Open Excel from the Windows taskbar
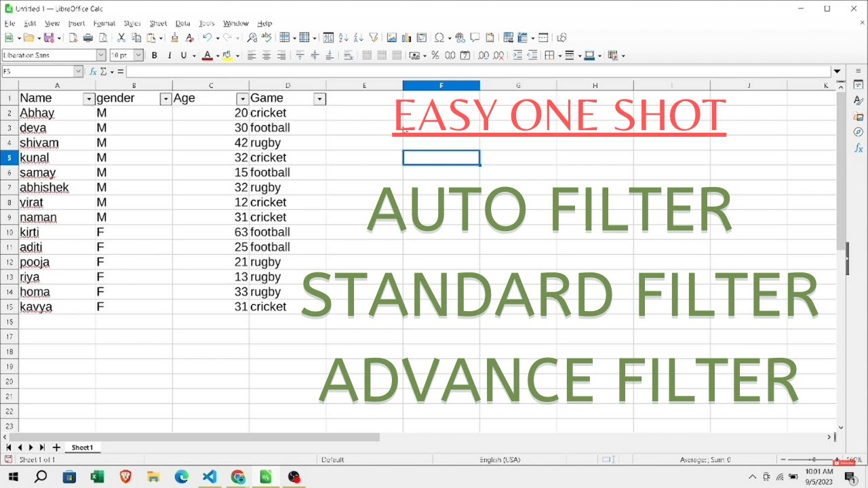Screen dimensions: 868x488 tap(97, 477)
